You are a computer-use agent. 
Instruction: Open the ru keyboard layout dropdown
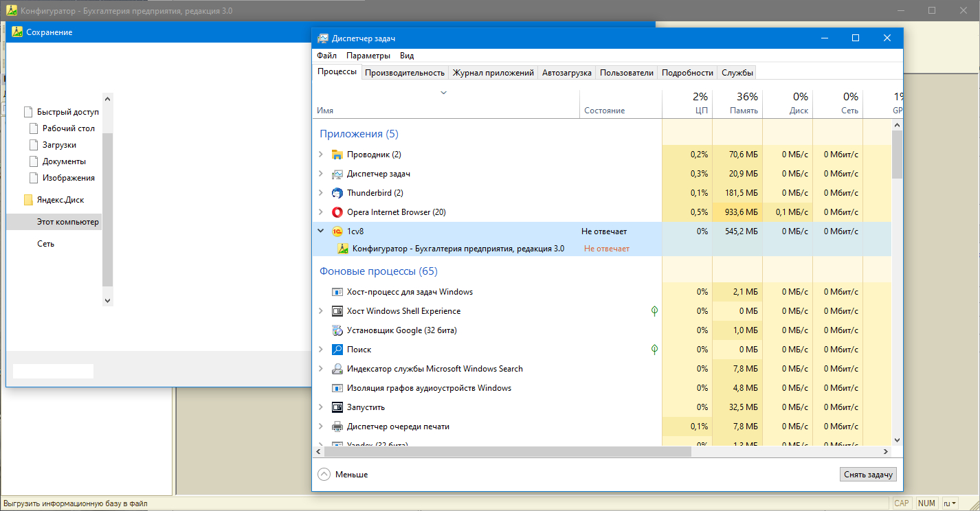[x=950, y=503]
